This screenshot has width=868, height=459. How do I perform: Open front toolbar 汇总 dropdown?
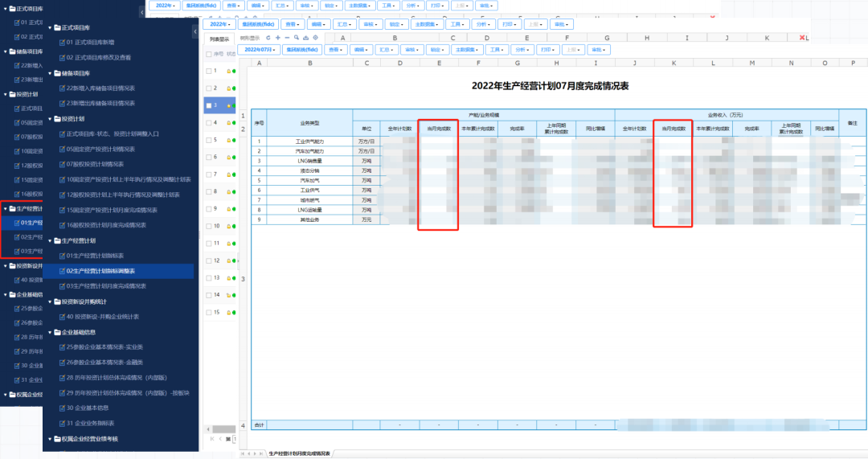point(386,49)
